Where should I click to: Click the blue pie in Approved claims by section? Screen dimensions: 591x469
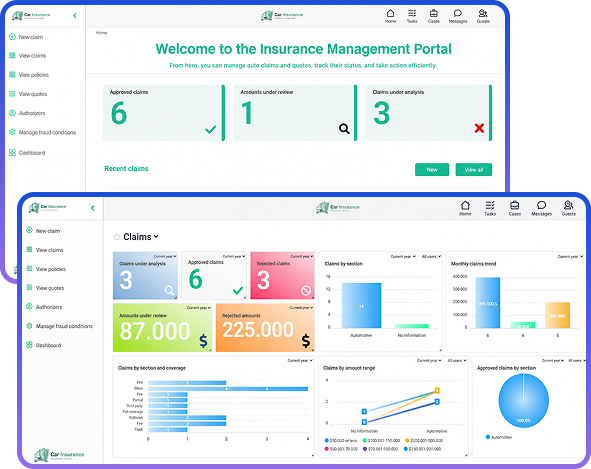524,401
